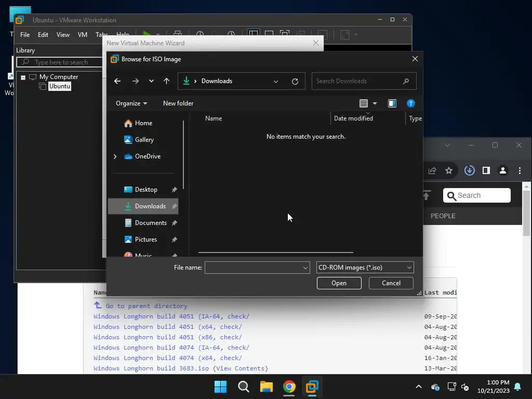This screenshot has height=399, width=532.
Task: Select Downloads in navigation pane
Action: point(143,206)
